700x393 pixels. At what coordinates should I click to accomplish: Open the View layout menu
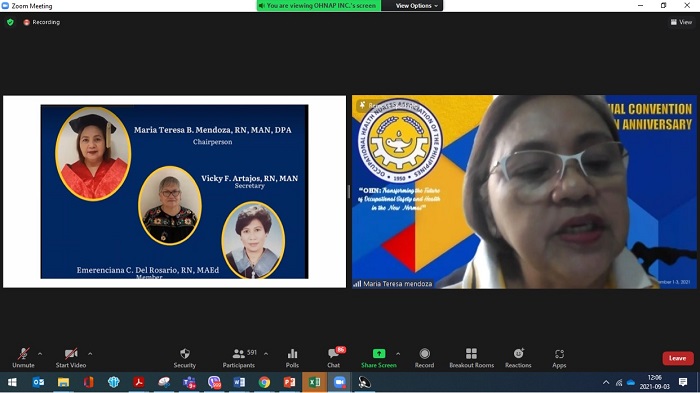coord(681,22)
